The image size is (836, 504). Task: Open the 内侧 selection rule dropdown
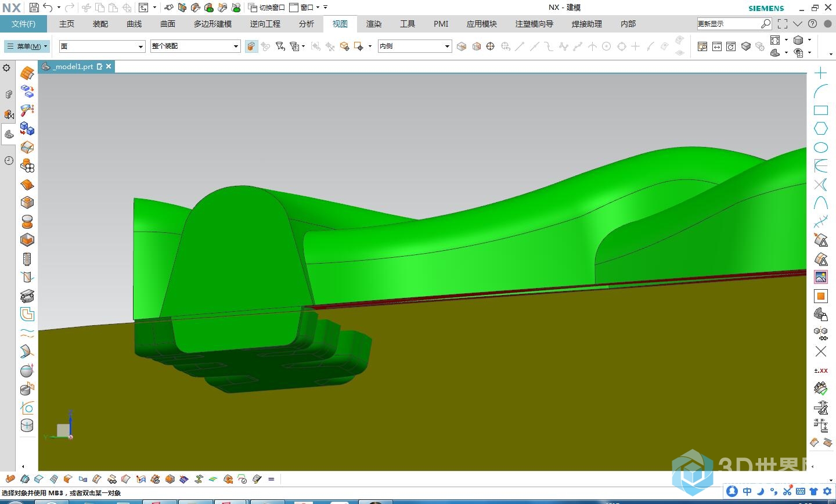415,46
